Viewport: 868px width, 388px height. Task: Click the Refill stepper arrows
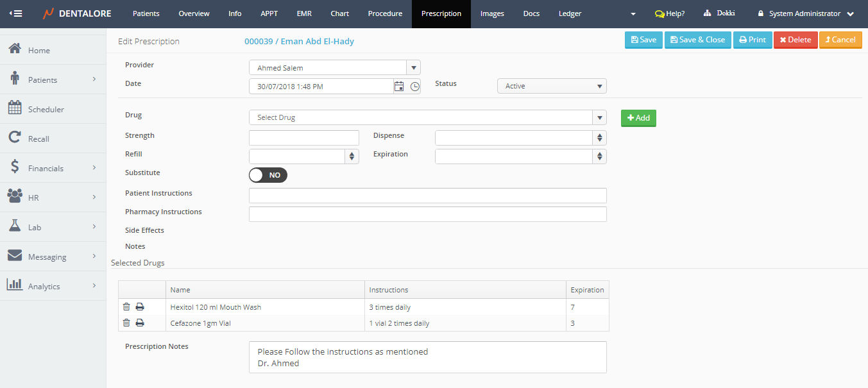coord(352,156)
